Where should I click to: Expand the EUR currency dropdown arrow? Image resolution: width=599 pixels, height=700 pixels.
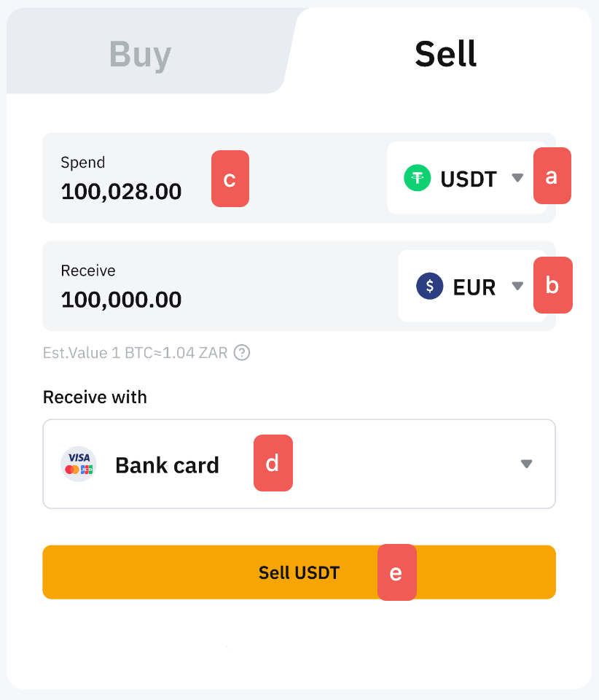[517, 287]
